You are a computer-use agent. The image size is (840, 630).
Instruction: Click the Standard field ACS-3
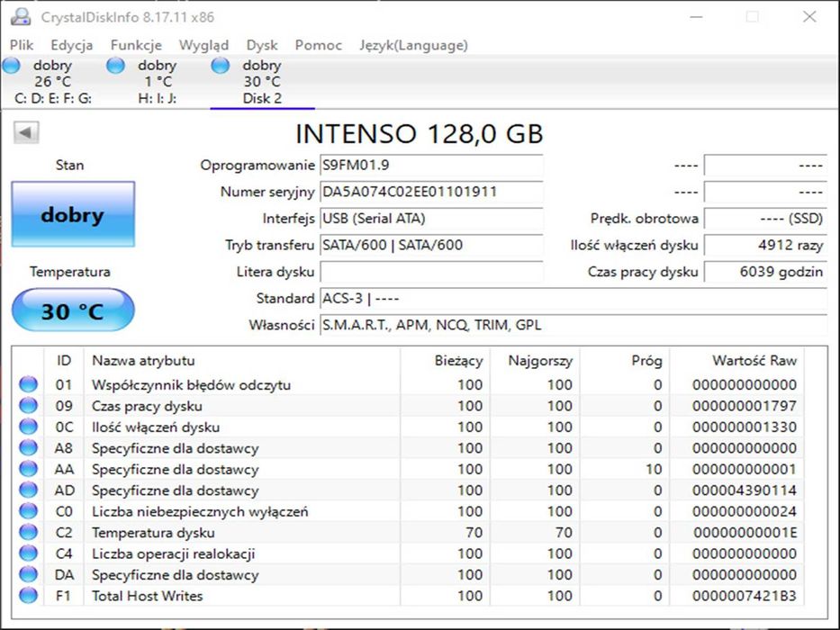click(574, 299)
